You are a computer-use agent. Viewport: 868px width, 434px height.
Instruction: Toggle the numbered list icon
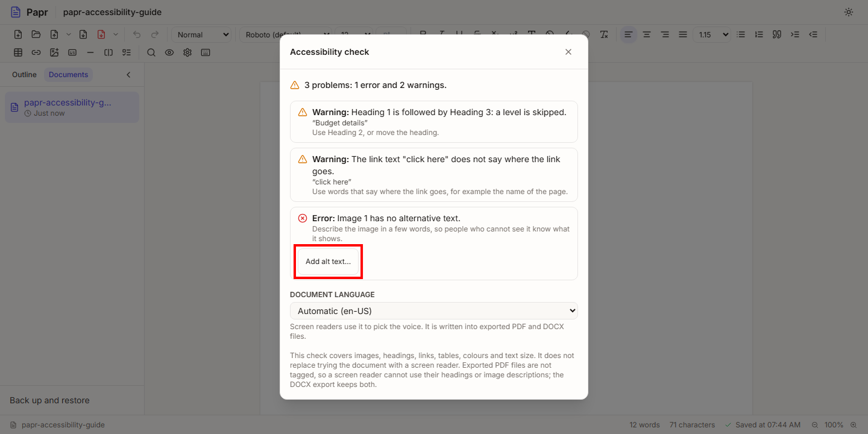click(x=759, y=34)
